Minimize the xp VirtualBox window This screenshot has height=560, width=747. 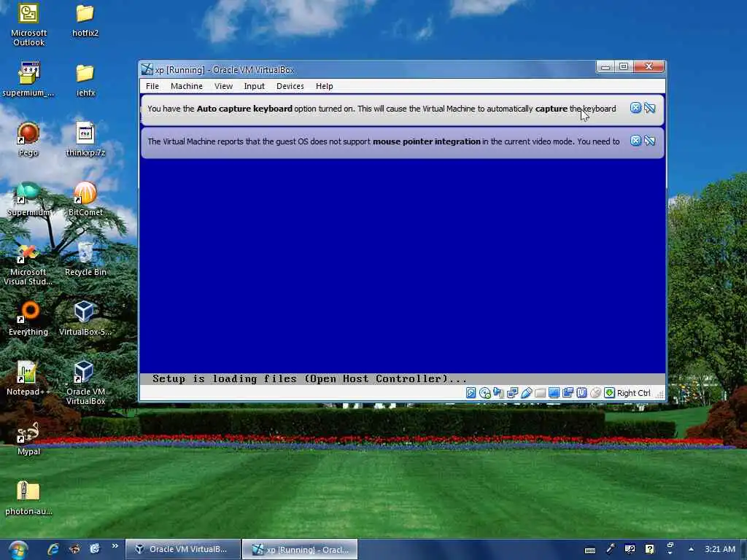605,66
